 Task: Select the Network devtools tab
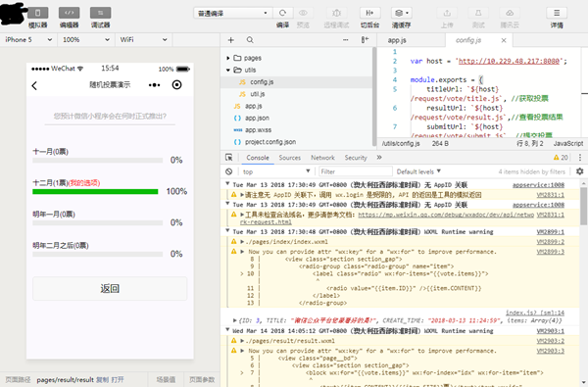point(322,158)
